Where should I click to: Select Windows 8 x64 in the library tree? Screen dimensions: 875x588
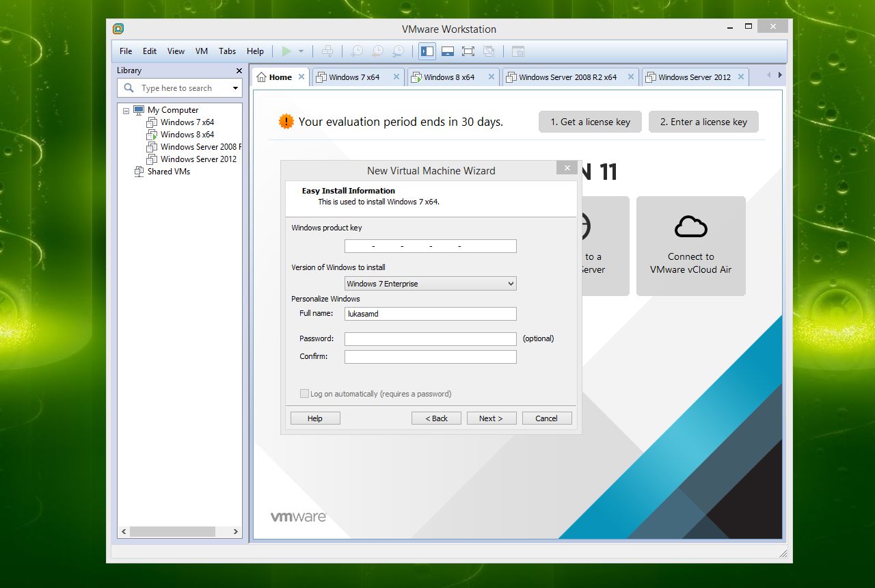(x=180, y=135)
